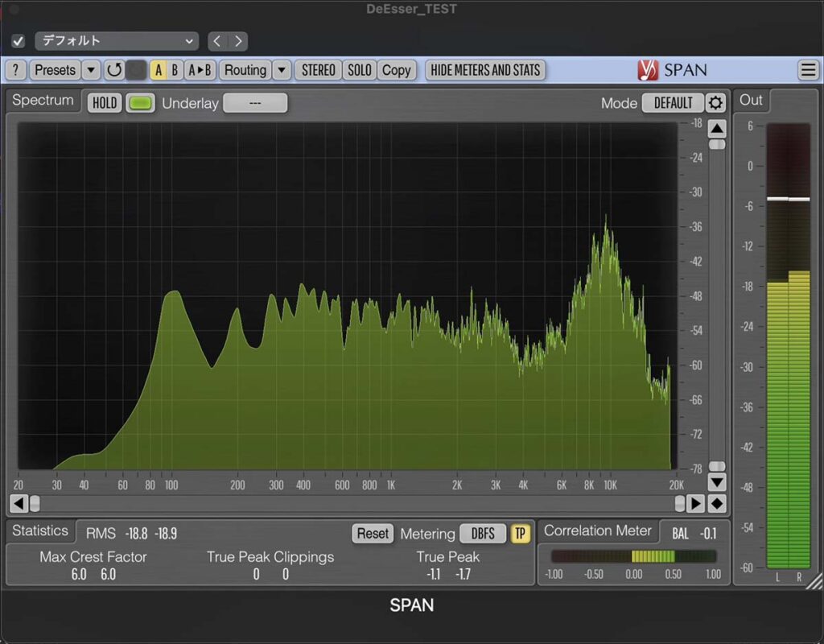Click the HIDE METERS AND STATS button

(485, 70)
